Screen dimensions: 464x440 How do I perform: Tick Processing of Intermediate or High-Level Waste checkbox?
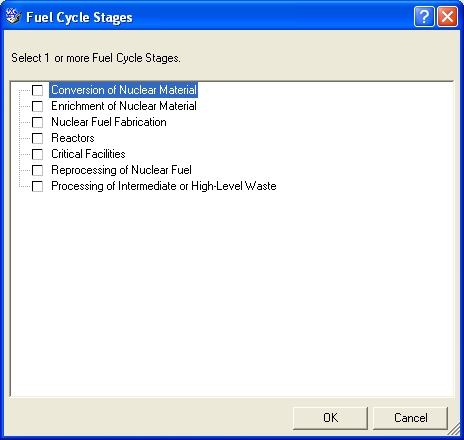(37, 186)
